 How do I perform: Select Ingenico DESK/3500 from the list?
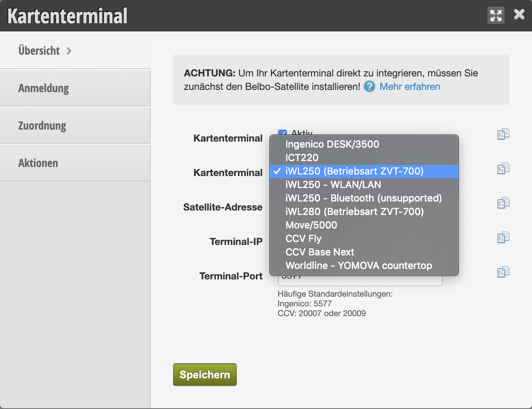(332, 144)
